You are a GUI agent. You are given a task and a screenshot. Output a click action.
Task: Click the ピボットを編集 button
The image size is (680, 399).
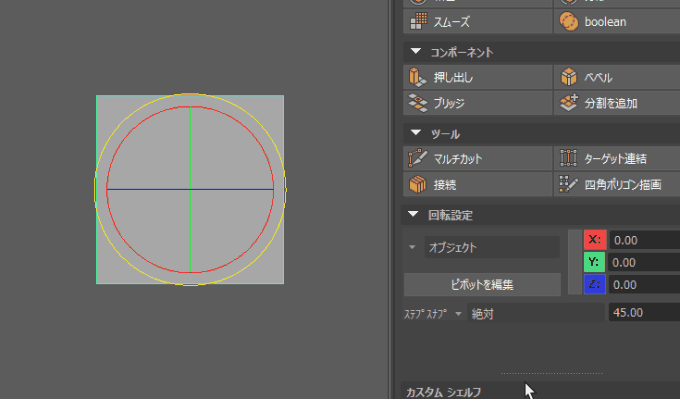pos(482,285)
